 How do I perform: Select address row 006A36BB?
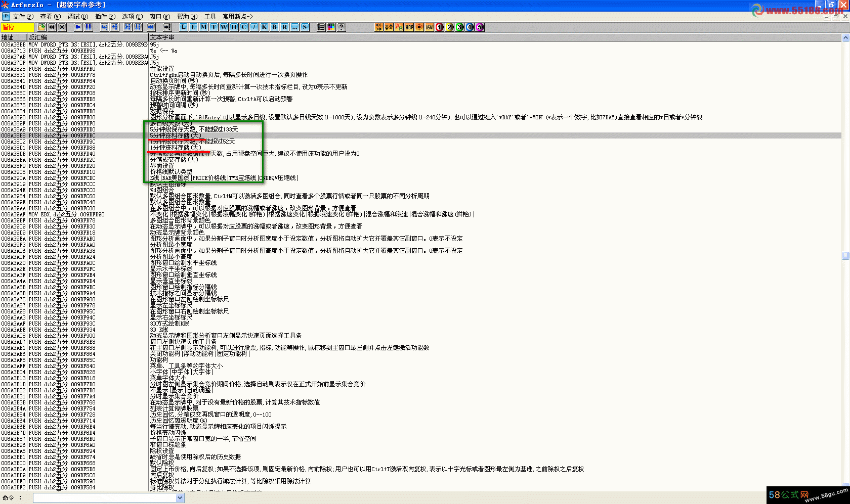tap(420, 44)
